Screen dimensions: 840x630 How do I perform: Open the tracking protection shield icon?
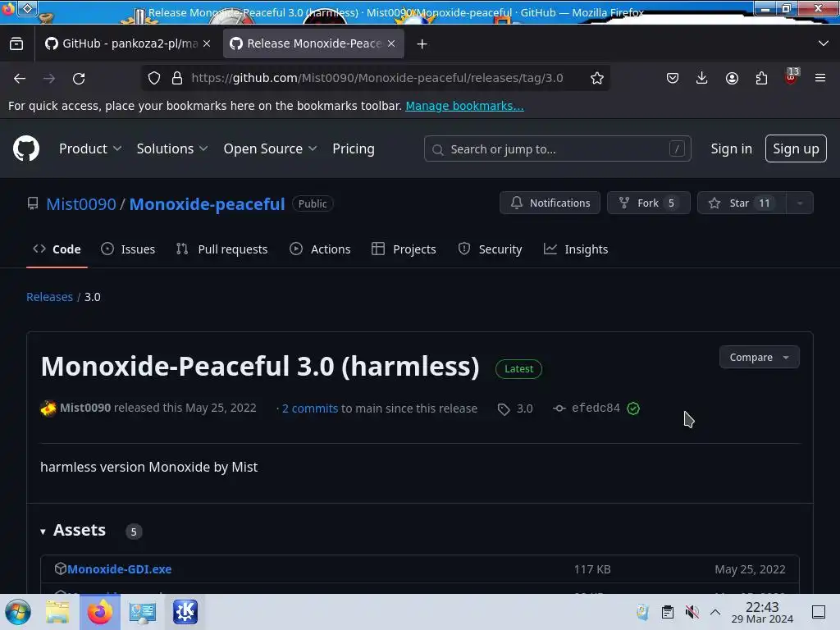154,78
